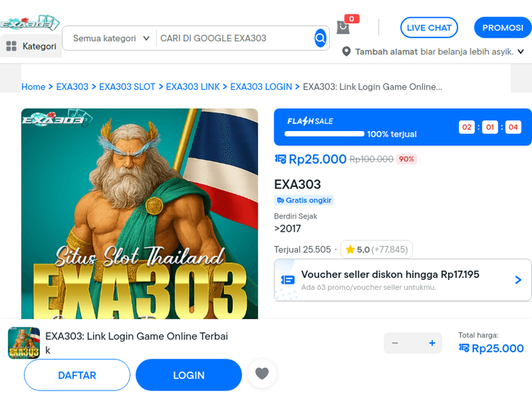Toggle the heart wishlist icon
Viewport: 532px width, 399px height.
tap(262, 373)
